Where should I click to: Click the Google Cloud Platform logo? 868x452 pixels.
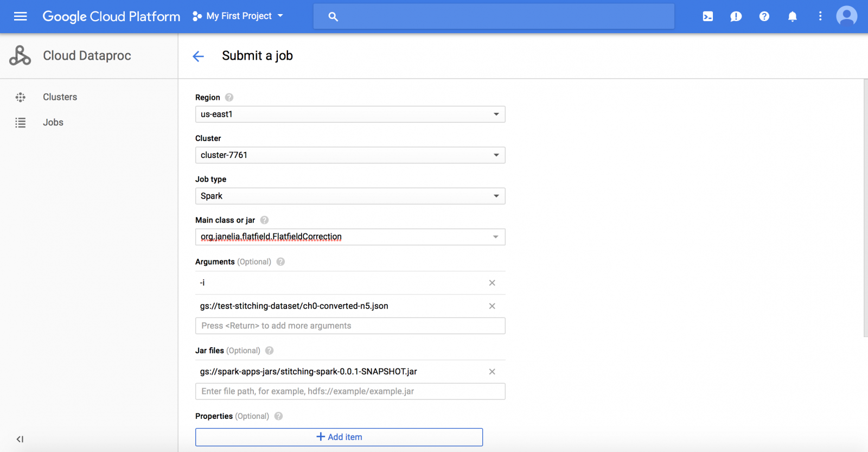tap(111, 16)
